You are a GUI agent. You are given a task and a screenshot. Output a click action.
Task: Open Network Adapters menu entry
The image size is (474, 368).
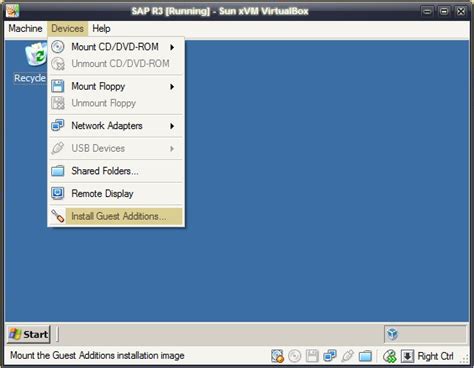(116, 126)
